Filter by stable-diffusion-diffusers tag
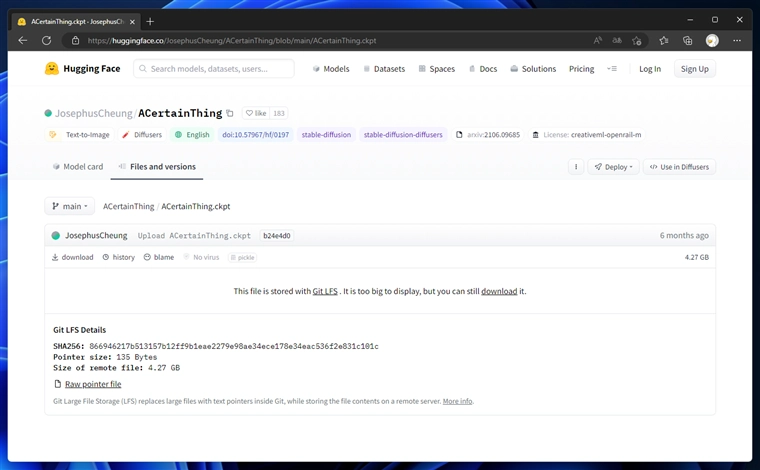 coord(403,135)
